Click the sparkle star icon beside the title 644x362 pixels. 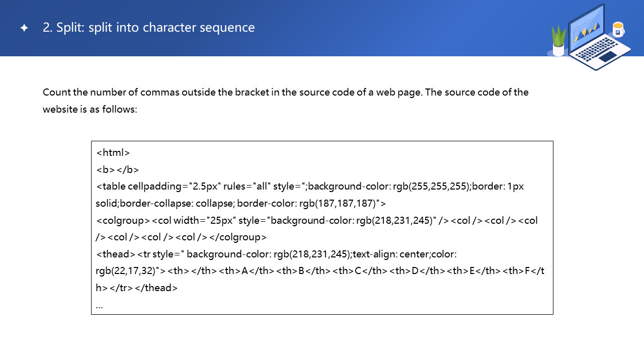[x=24, y=28]
